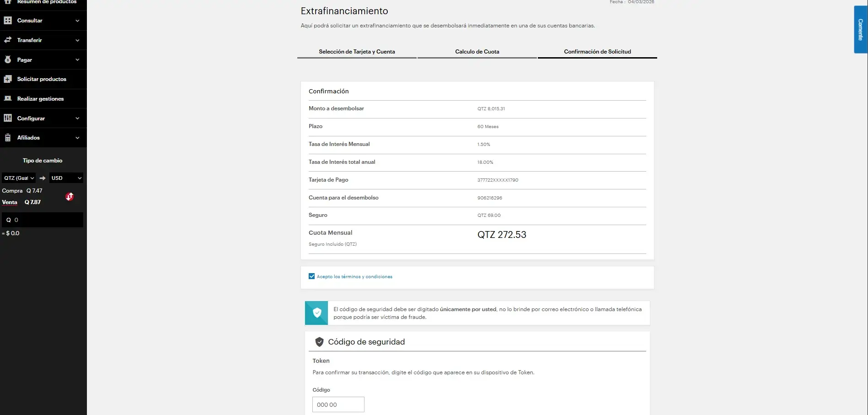868x415 pixels.
Task: Click the Configurar sliders icon
Action: (x=8, y=118)
